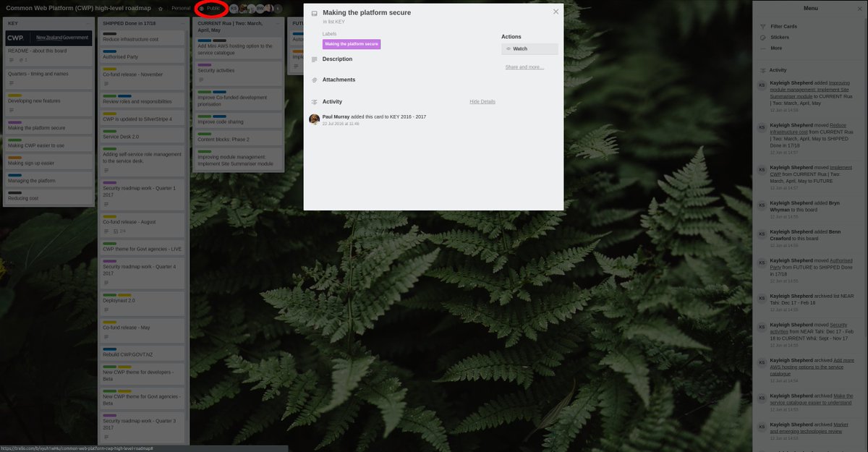Screen dimensions: 868x452
Task: Open the Co-fund release - November card
Action: [143, 77]
